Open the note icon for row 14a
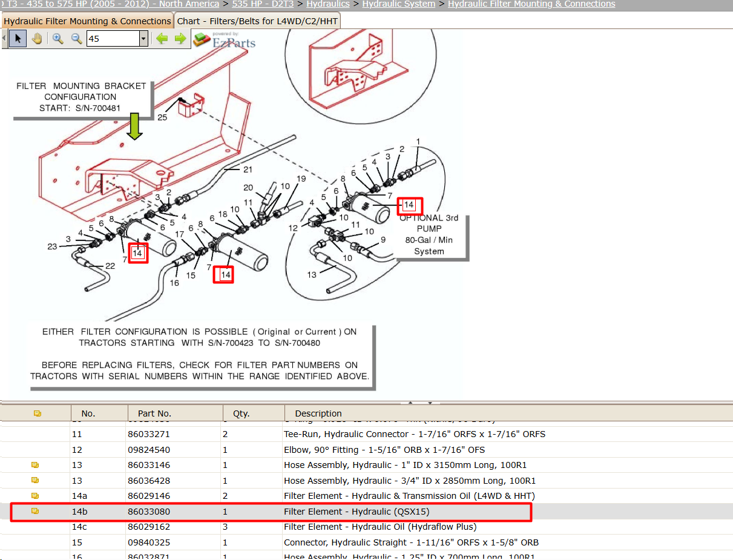 35,496
